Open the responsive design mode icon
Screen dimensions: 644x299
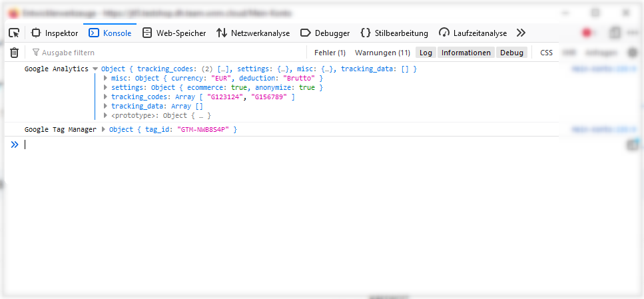[615, 33]
